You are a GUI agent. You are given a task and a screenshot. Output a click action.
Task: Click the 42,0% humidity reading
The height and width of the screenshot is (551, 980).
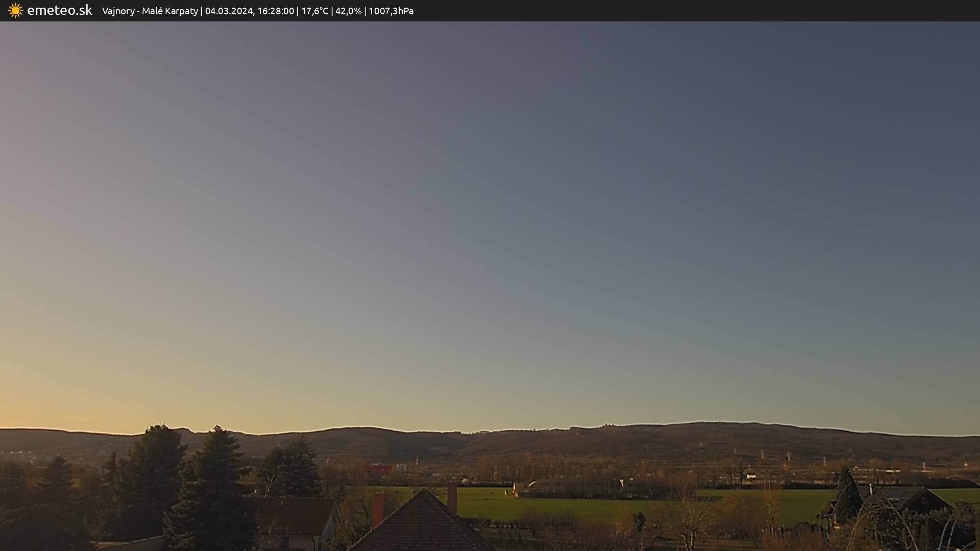click(348, 11)
